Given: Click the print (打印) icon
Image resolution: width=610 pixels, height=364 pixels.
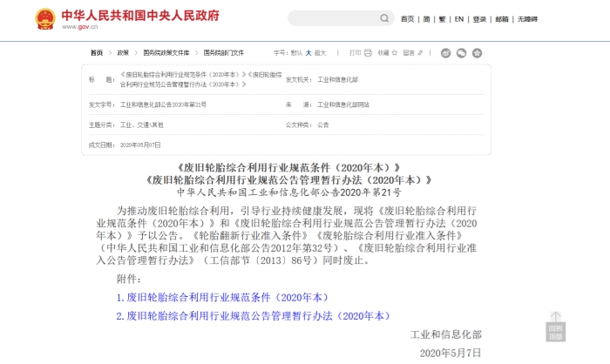Looking at the screenshot, I should (x=368, y=53).
